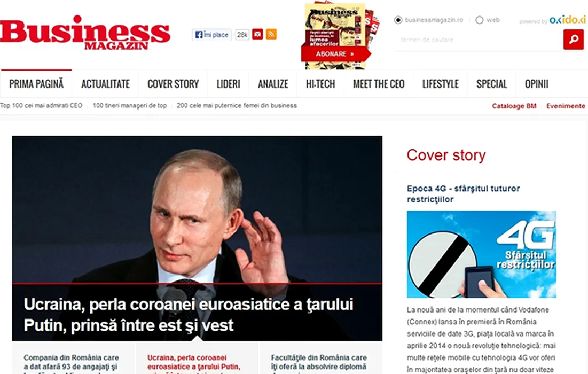This screenshot has height=374, width=588.
Task: Open the HI-TECH section
Action: pos(320,84)
